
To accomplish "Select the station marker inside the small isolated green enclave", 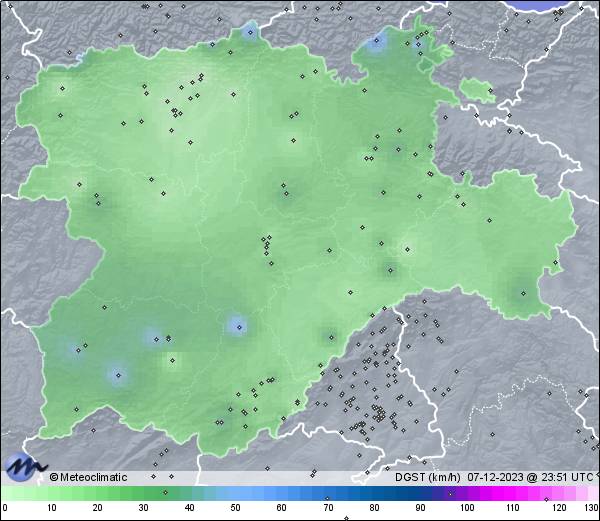I will pyautogui.click(x=490, y=90).
